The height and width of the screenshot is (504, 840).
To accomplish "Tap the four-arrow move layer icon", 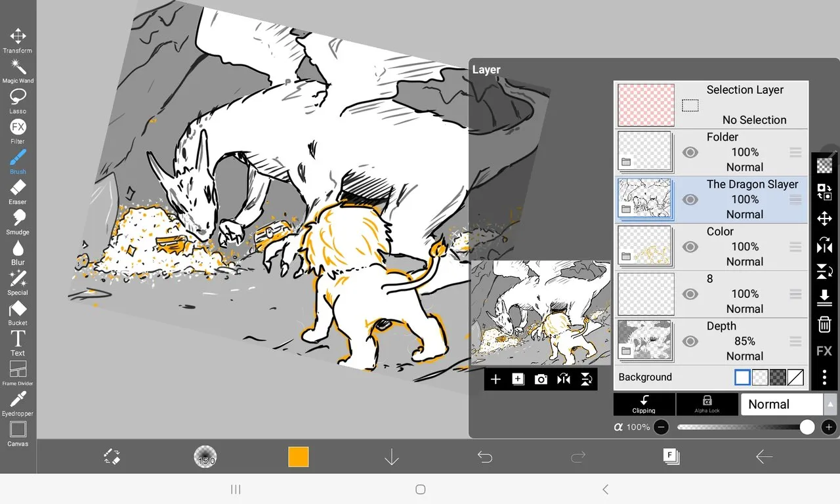I will tap(824, 219).
